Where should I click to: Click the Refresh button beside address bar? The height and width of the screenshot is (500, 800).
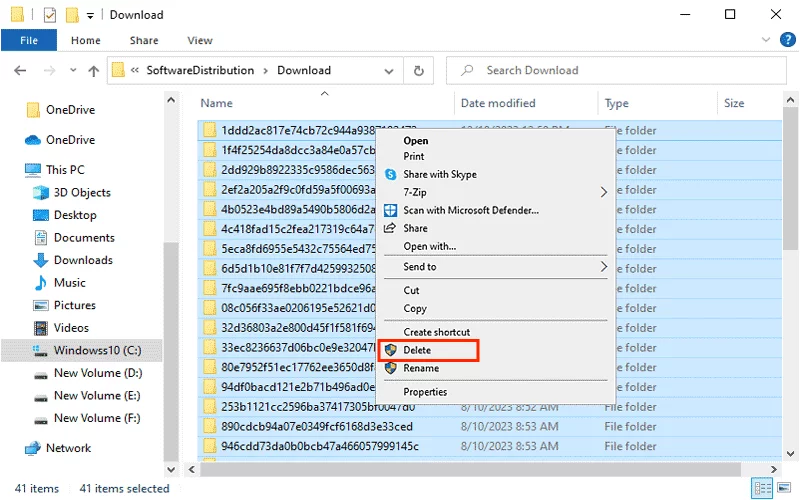419,71
